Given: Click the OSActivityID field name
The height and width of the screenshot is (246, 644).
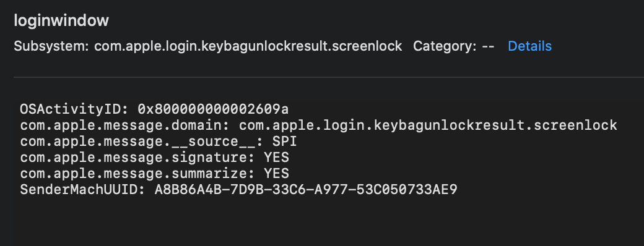Looking at the screenshot, I should [x=74, y=109].
